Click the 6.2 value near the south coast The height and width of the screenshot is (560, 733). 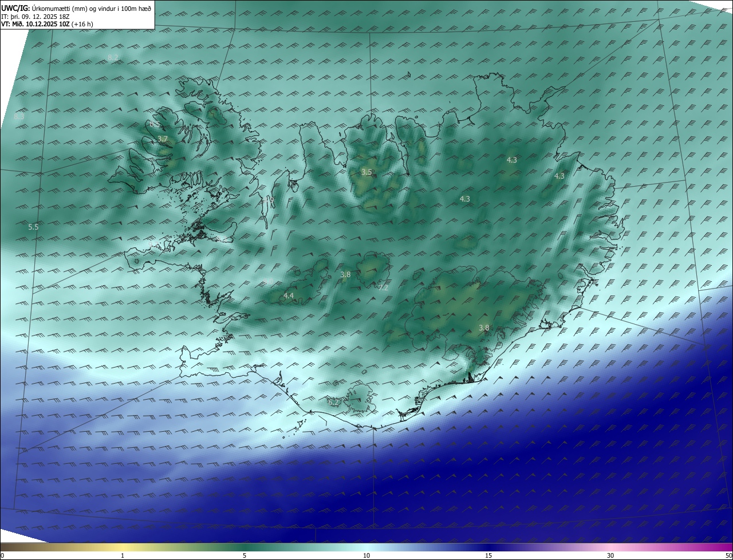(333, 403)
